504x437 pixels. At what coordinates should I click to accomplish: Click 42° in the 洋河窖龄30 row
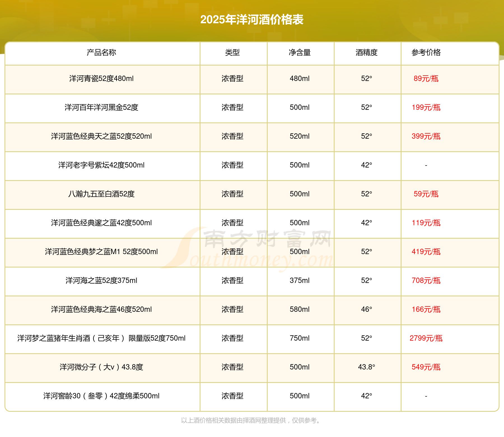367,396
